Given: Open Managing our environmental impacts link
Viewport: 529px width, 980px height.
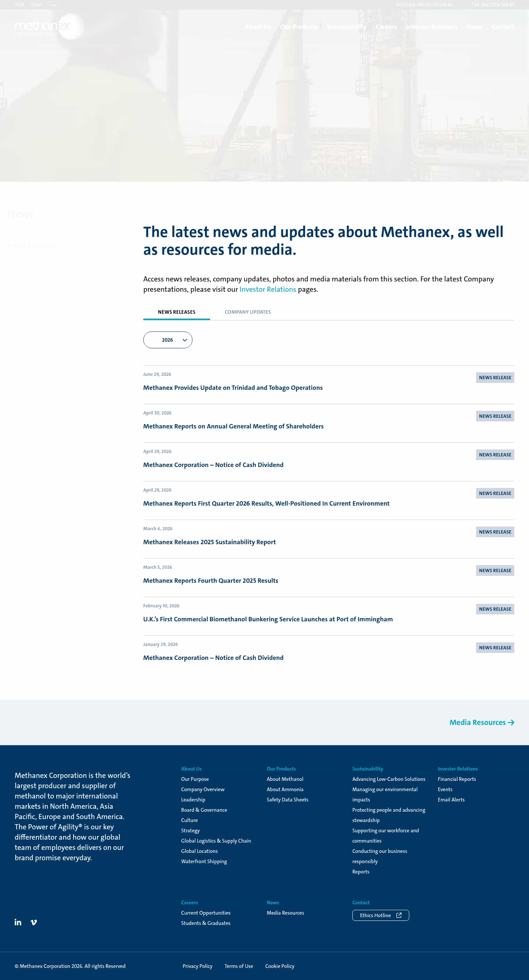Looking at the screenshot, I should click(385, 794).
